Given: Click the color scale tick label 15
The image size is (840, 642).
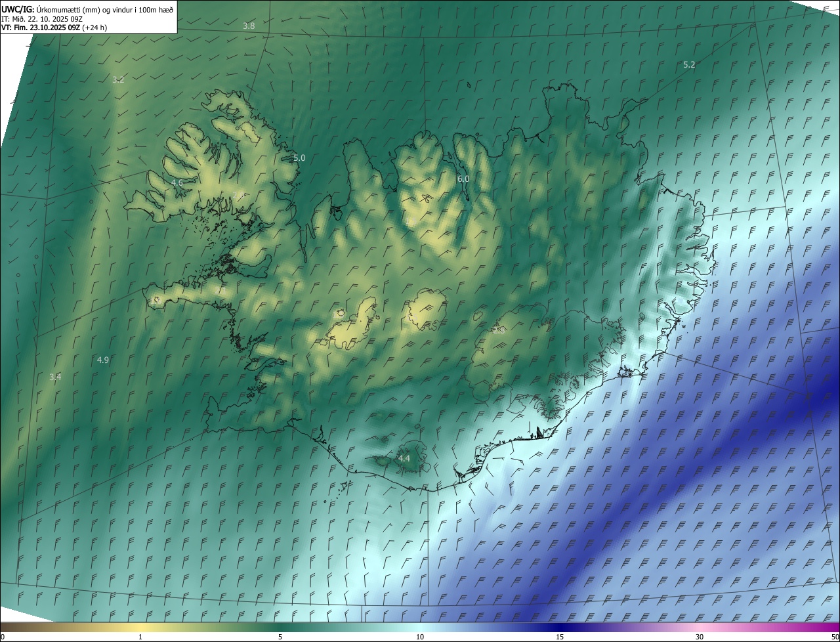Looking at the screenshot, I should (x=560, y=637).
